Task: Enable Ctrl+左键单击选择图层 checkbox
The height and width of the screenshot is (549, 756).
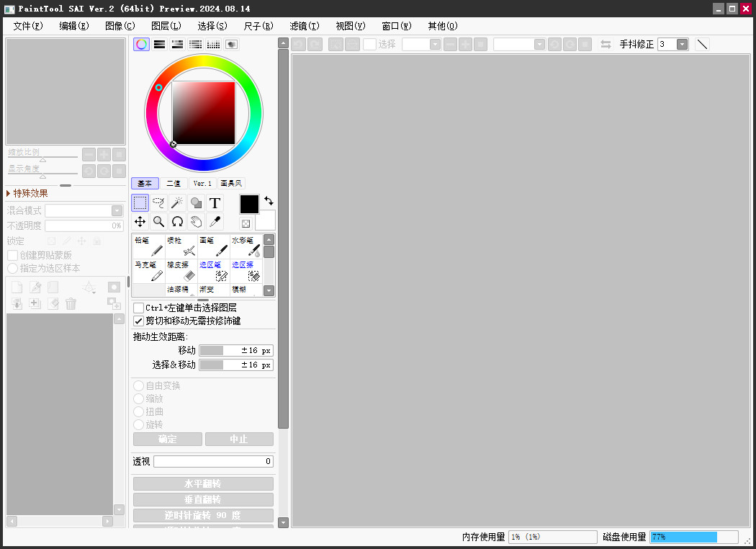Action: tap(138, 308)
